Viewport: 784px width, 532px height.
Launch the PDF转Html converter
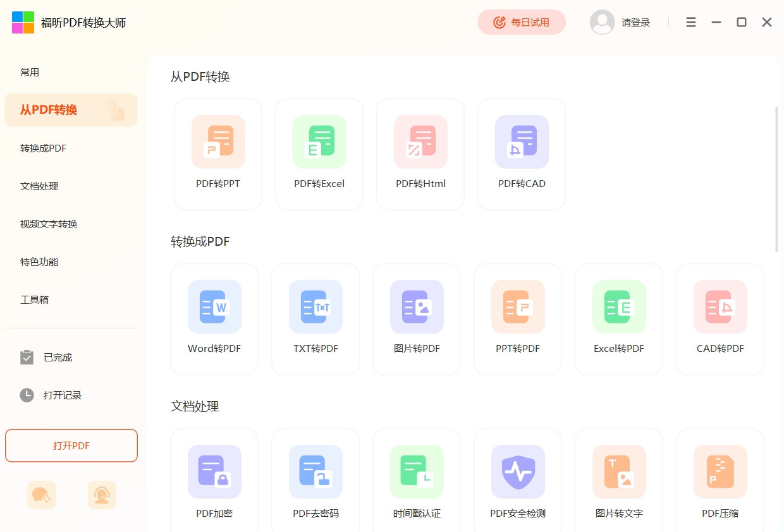(x=420, y=142)
